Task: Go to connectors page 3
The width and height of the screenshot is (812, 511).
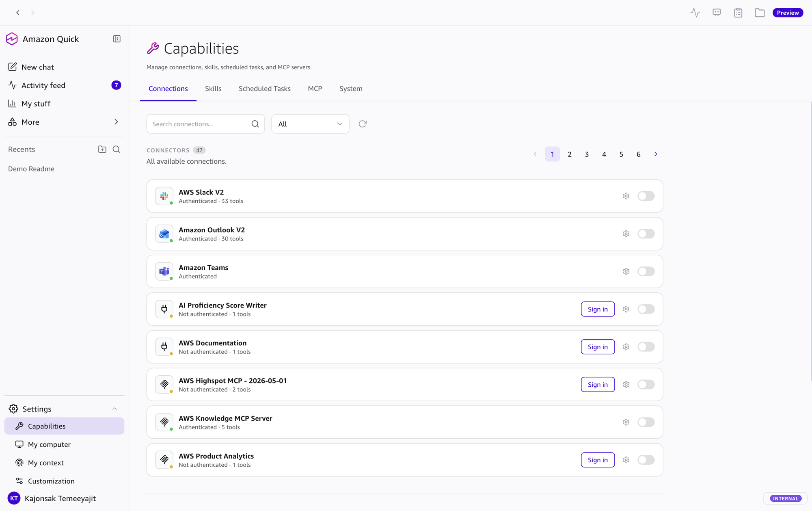Action: [587, 154]
